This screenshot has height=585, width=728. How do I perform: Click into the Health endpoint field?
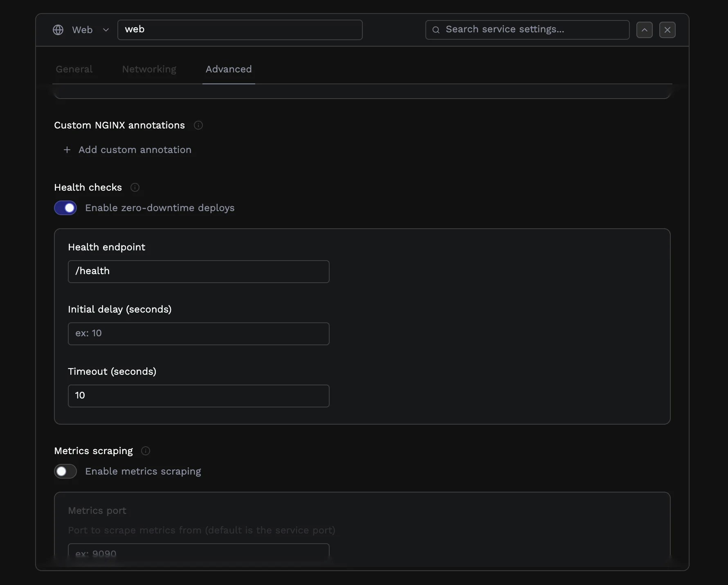(x=198, y=271)
